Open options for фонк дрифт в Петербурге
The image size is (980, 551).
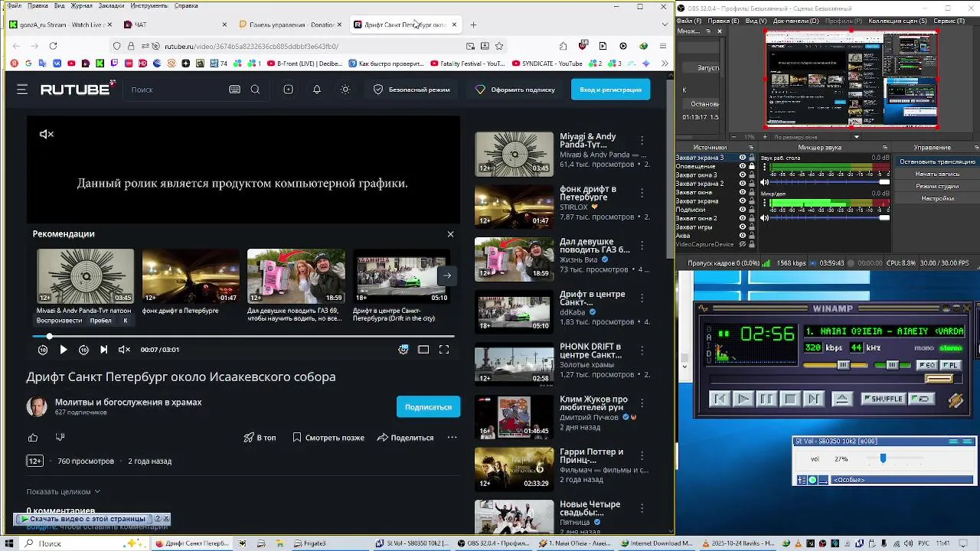tap(642, 193)
